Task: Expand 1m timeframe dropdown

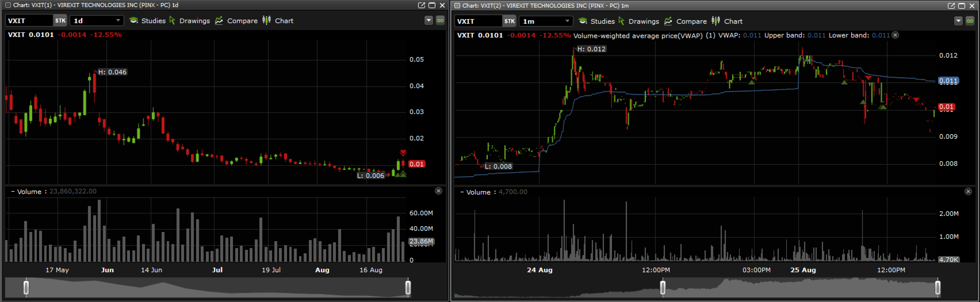Action: 567,21
